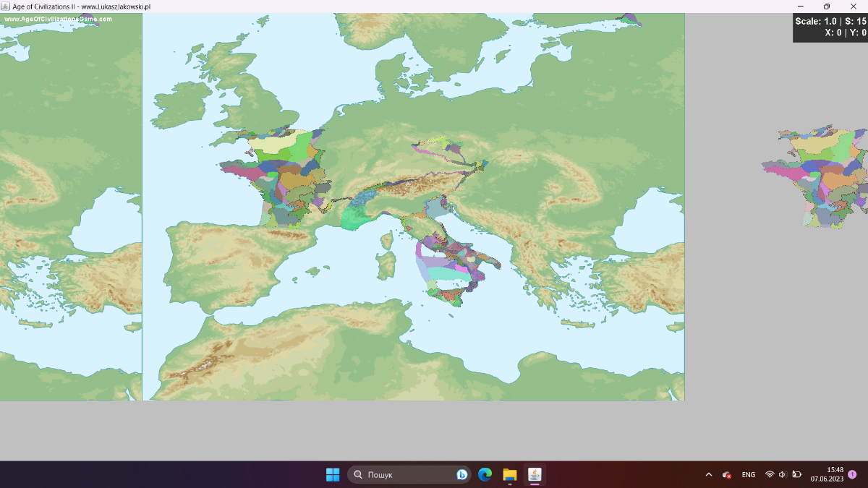Open the clock and date showing 15:48
868x488 pixels.
click(x=827, y=474)
